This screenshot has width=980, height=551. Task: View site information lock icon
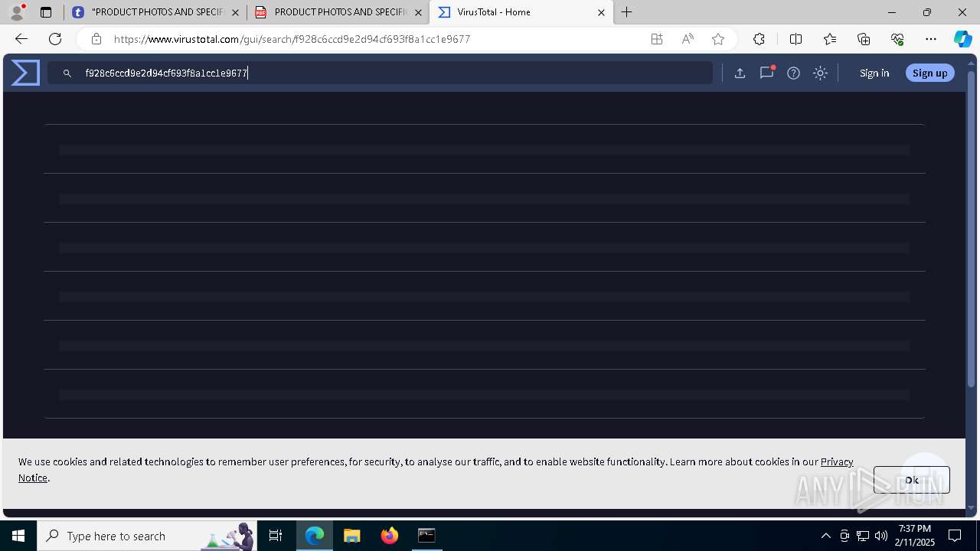click(96, 39)
